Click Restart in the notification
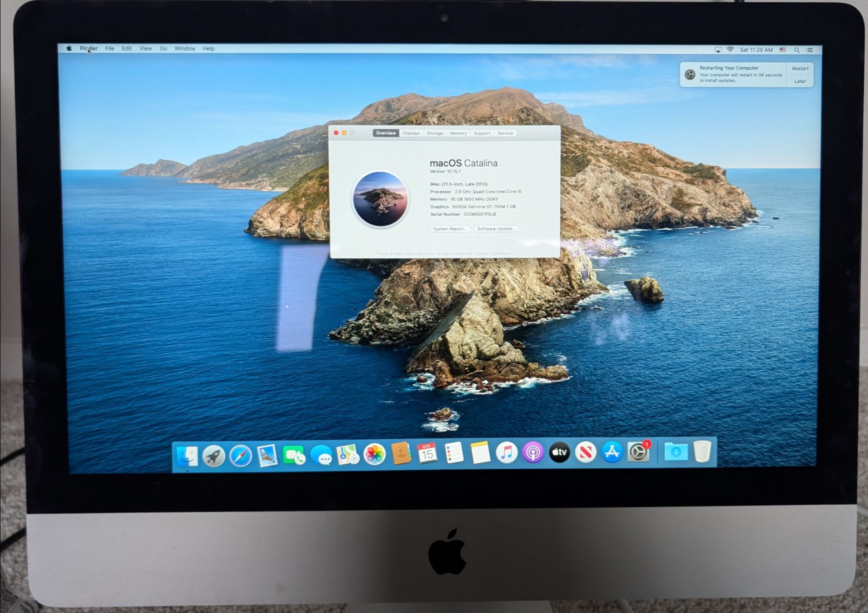The image size is (868, 613). 800,69
